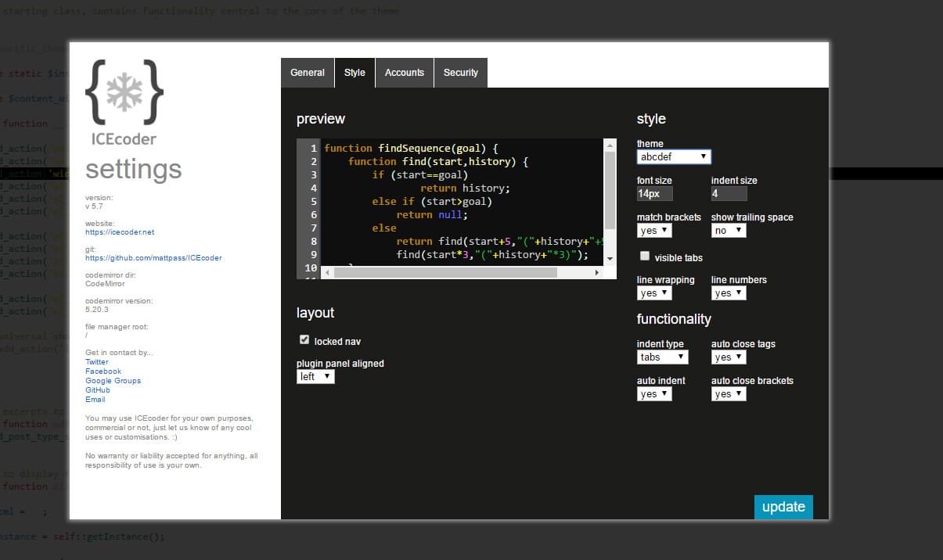Open the theme dropdown showing abcdef

point(673,156)
